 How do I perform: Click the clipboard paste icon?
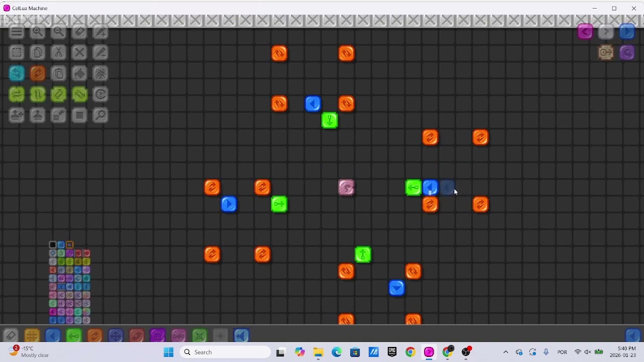[59, 74]
